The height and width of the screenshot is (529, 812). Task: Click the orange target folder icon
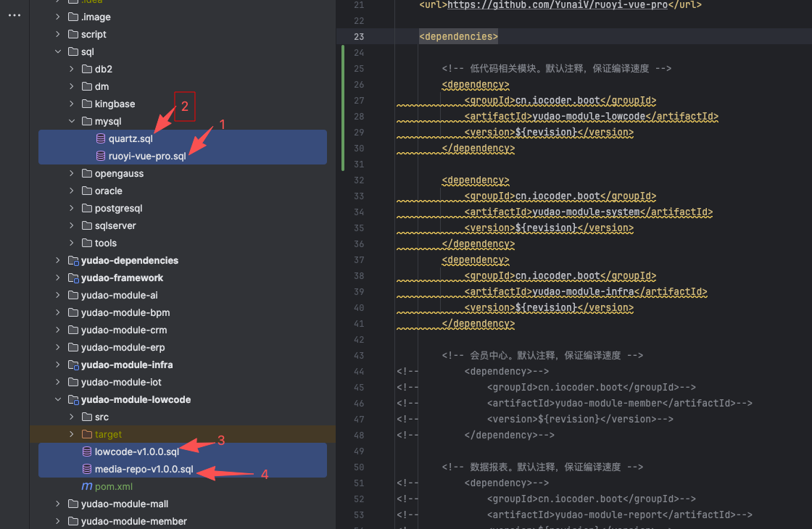pyautogui.click(x=87, y=434)
